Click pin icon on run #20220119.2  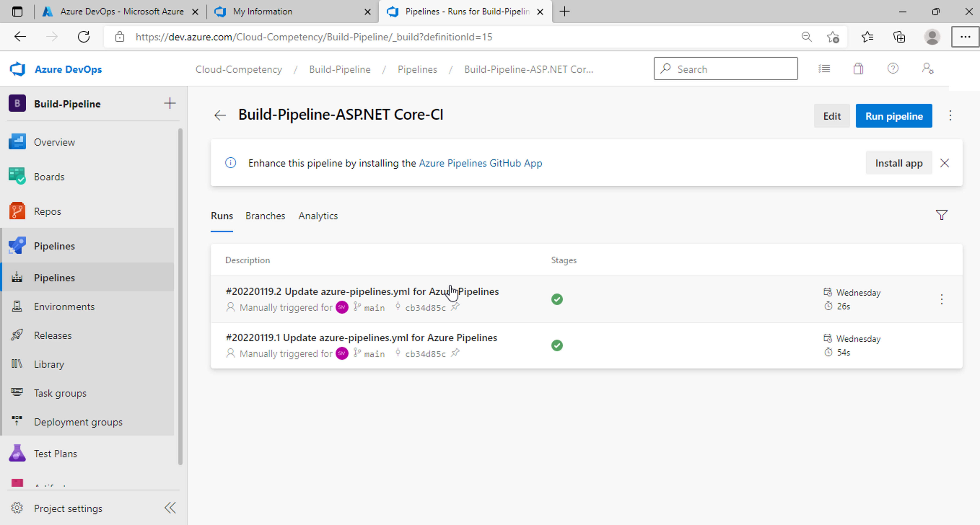[455, 307]
